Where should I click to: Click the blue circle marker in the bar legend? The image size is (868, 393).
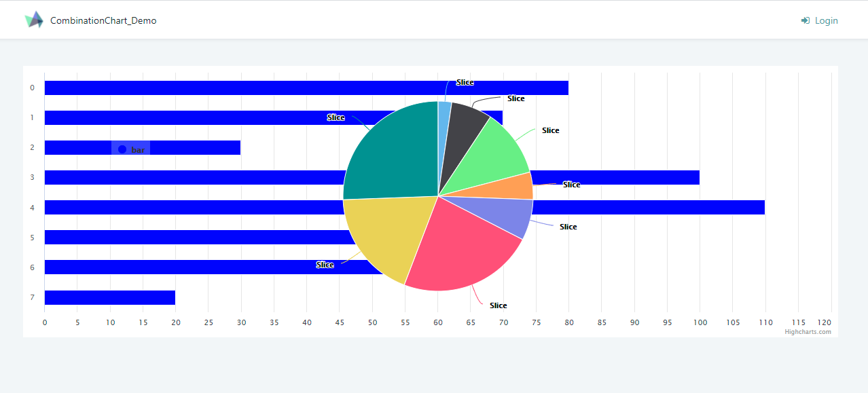[121, 148]
